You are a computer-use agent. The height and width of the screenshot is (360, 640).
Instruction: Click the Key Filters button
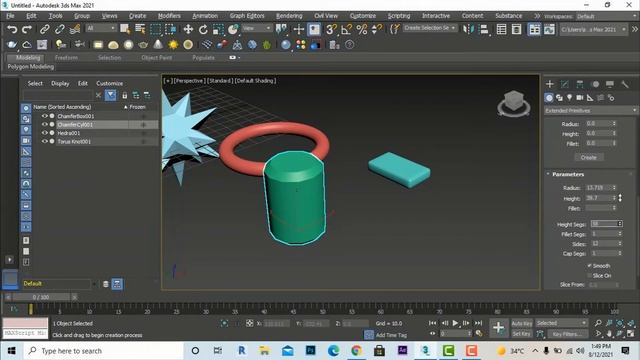pos(567,334)
